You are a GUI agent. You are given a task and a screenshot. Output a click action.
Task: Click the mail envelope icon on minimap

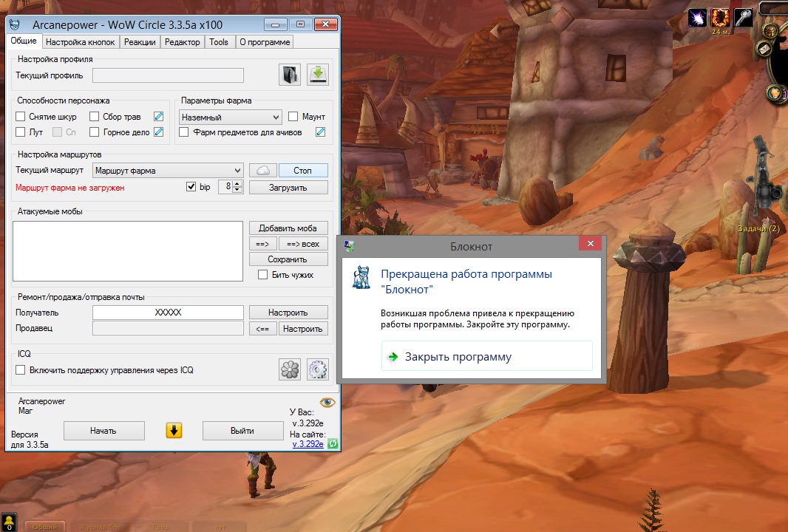pos(764,50)
